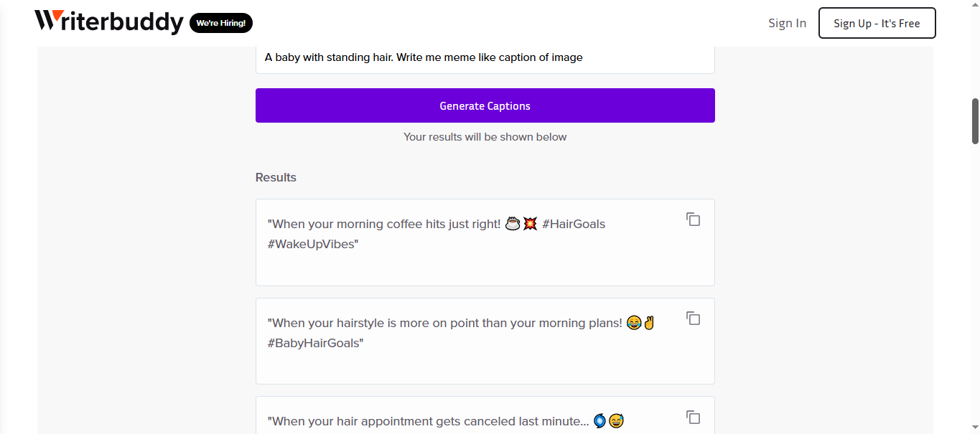Focus the image description input field
The image size is (980, 434).
(x=485, y=57)
